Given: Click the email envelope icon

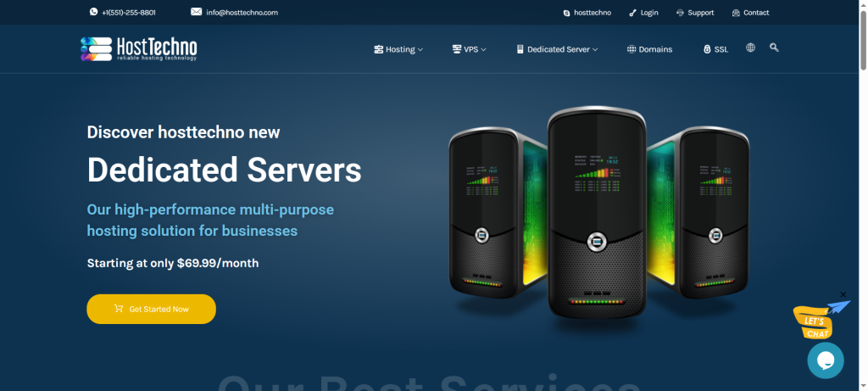Looking at the screenshot, I should [x=196, y=12].
